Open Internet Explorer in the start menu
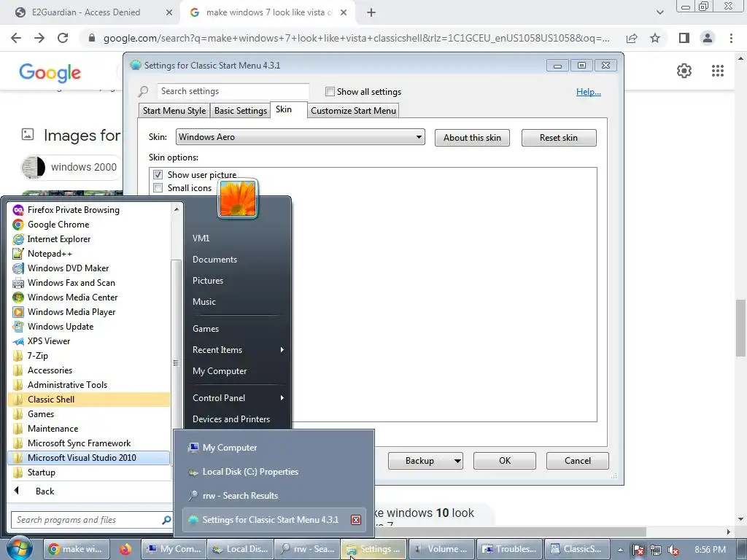Image resolution: width=747 pixels, height=560 pixels. [88, 239]
